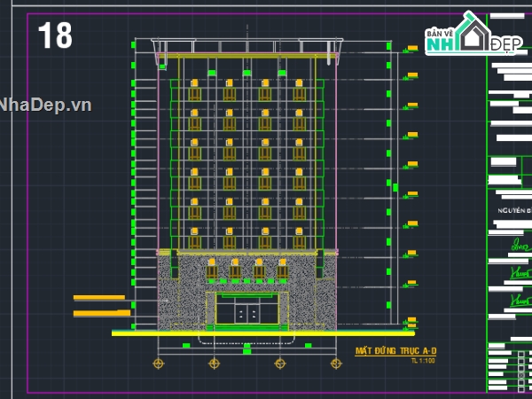Select the yellow ground line under the building
This screenshot has width=532, height=399.
pos(263,333)
